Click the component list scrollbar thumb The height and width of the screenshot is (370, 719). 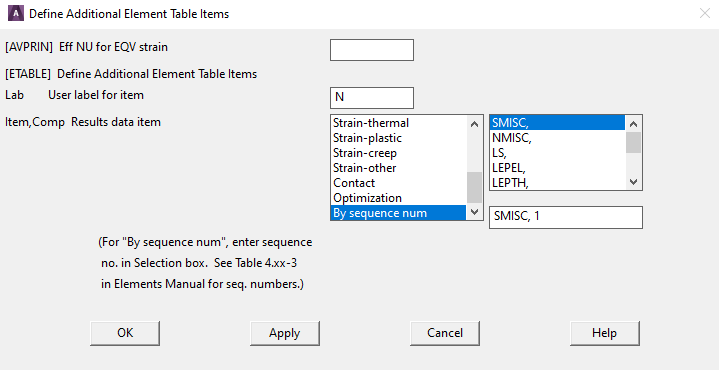coord(634,142)
